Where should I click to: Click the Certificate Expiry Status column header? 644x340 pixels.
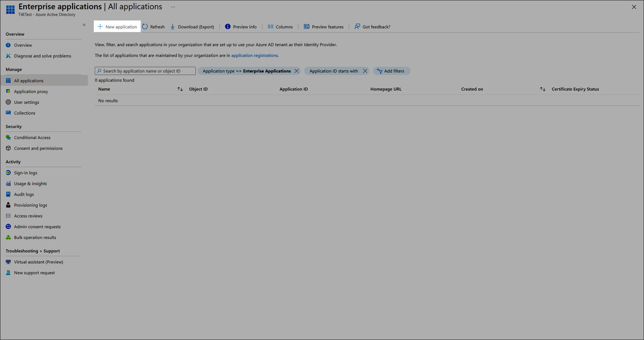point(575,89)
